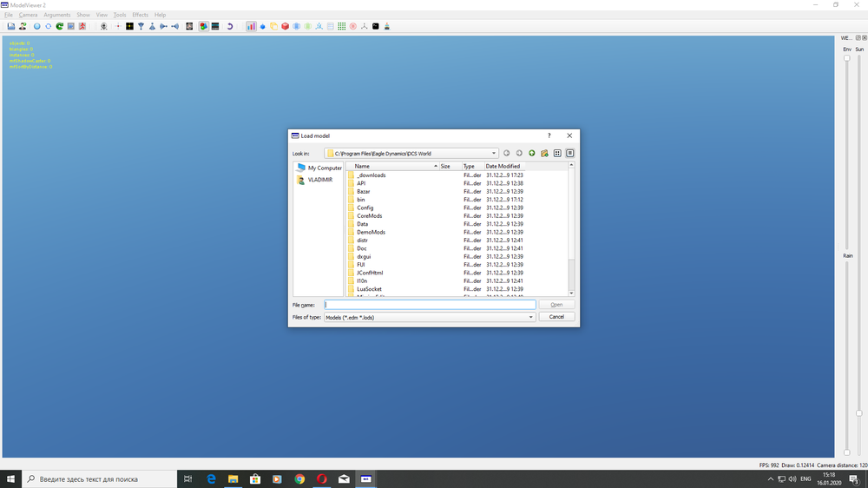Click the red target circle toolbar icon

(x=353, y=26)
